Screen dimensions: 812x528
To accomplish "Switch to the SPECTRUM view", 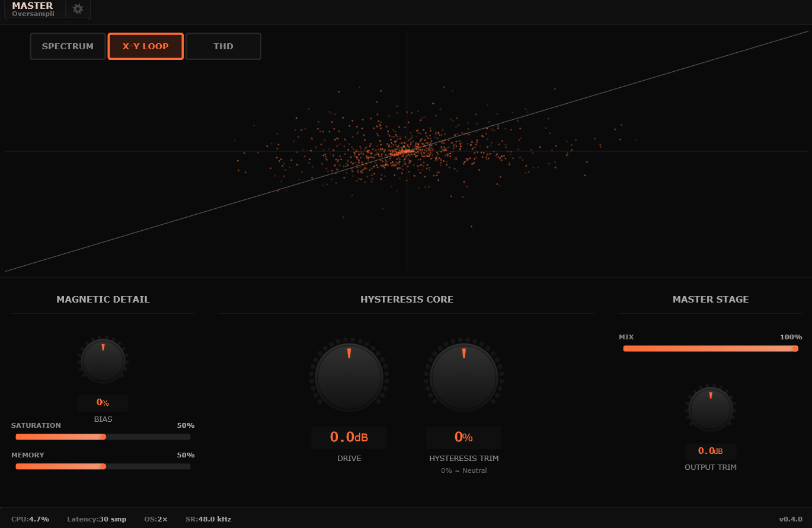I will [68, 46].
